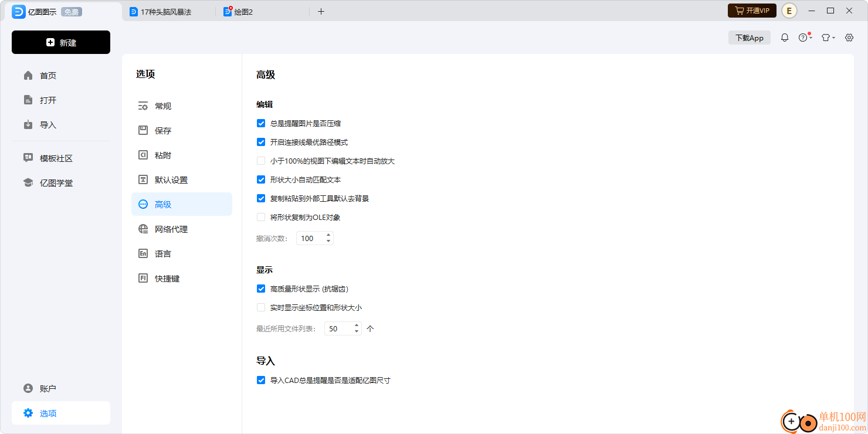
Task: Enable 将形状复制为OLE对象 checkbox
Action: pyautogui.click(x=261, y=217)
